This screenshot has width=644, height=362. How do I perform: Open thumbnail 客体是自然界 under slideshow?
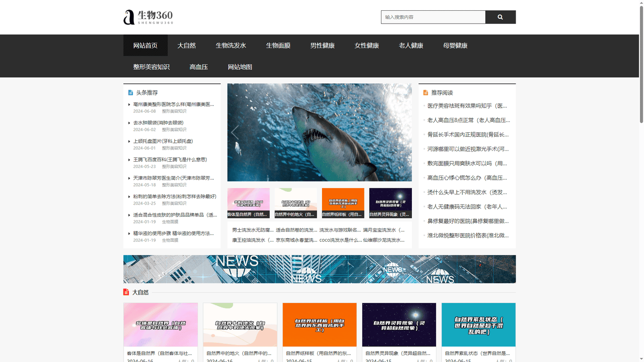[248, 203]
